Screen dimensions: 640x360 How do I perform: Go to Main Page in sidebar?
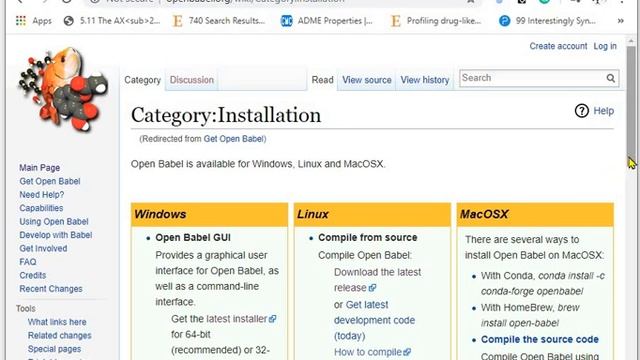point(40,168)
